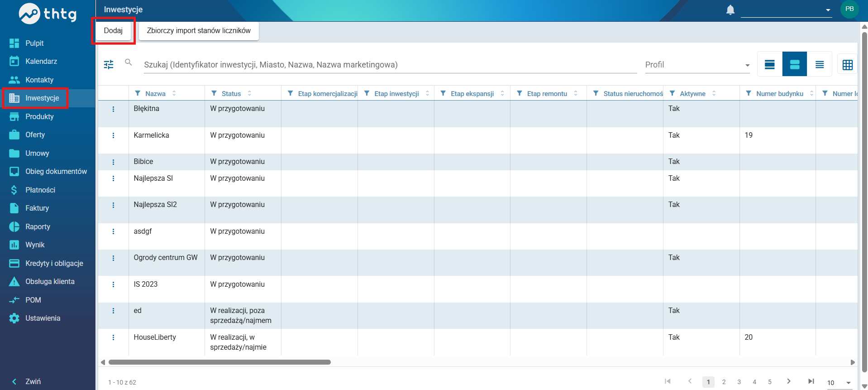Sort by the Status column arrows
The image size is (868, 390).
[249, 93]
